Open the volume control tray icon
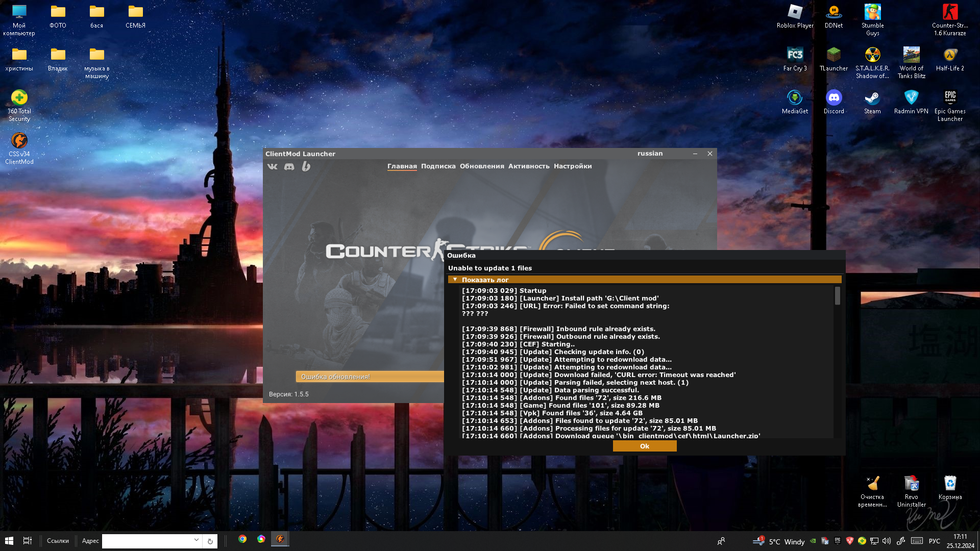Image resolution: width=980 pixels, height=551 pixels. pyautogui.click(x=887, y=541)
